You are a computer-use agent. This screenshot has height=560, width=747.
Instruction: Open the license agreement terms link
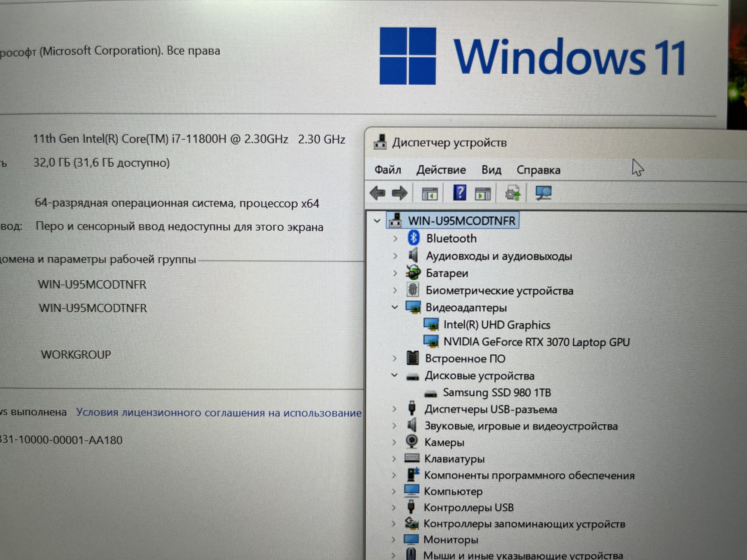point(218,413)
